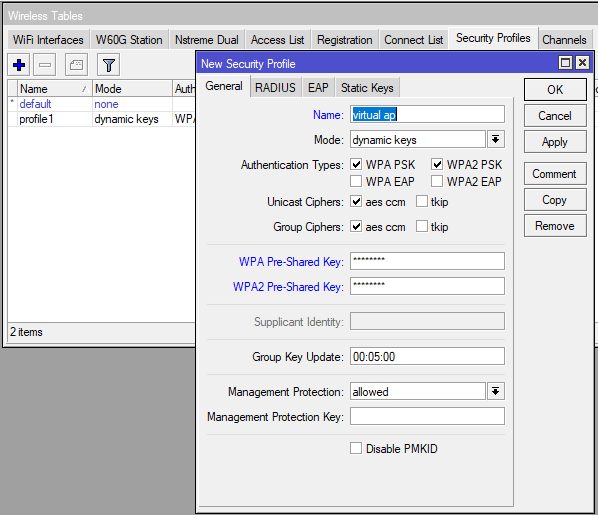Click the funnel Filter icon
The width and height of the screenshot is (598, 515).
point(109,65)
